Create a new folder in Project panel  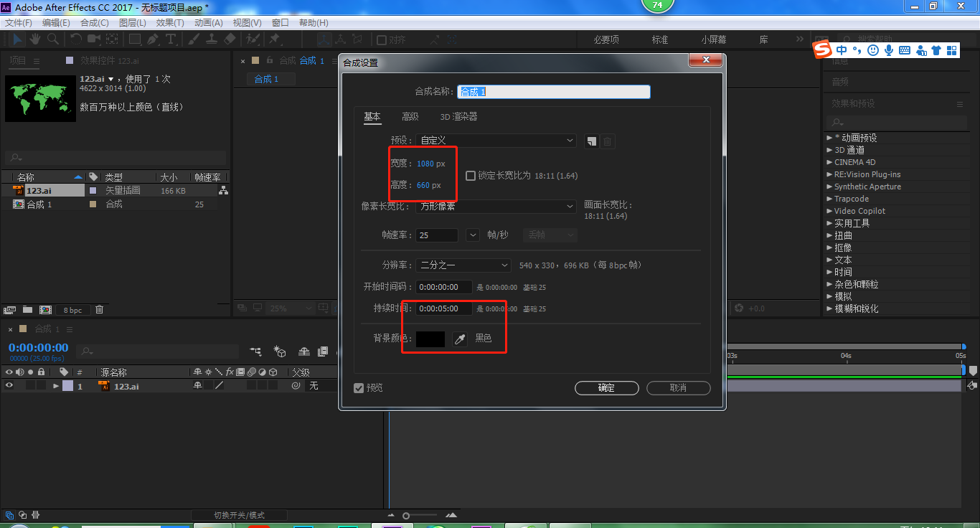(x=27, y=310)
